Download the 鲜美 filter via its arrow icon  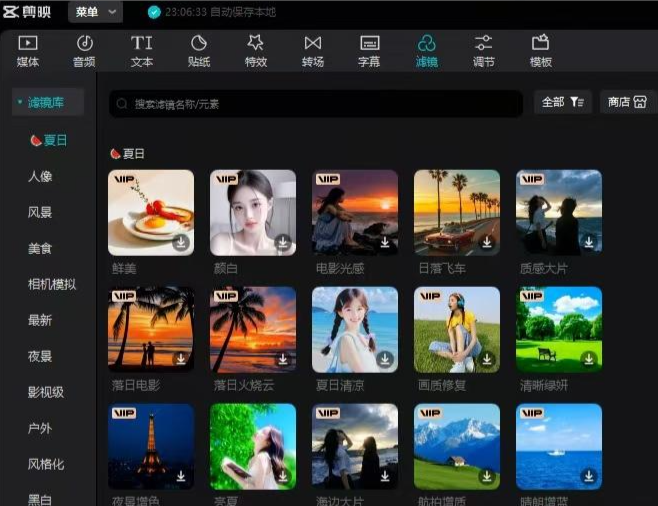point(181,242)
